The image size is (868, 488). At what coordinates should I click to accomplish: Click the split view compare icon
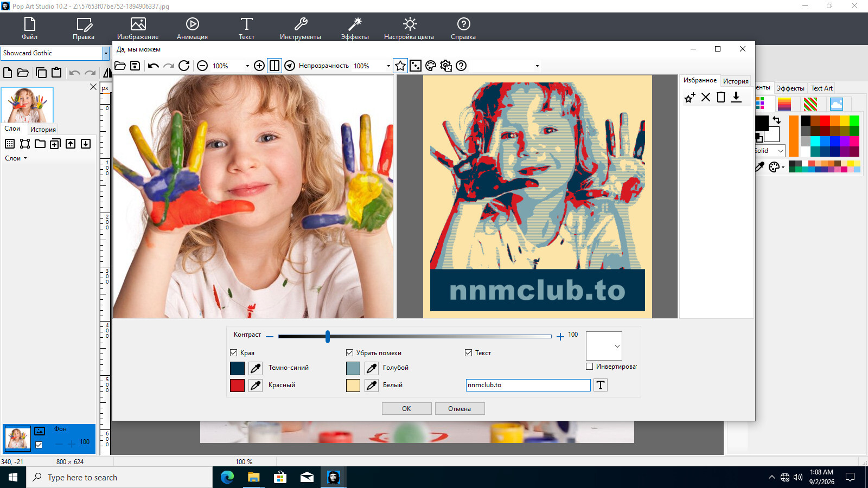tap(275, 66)
